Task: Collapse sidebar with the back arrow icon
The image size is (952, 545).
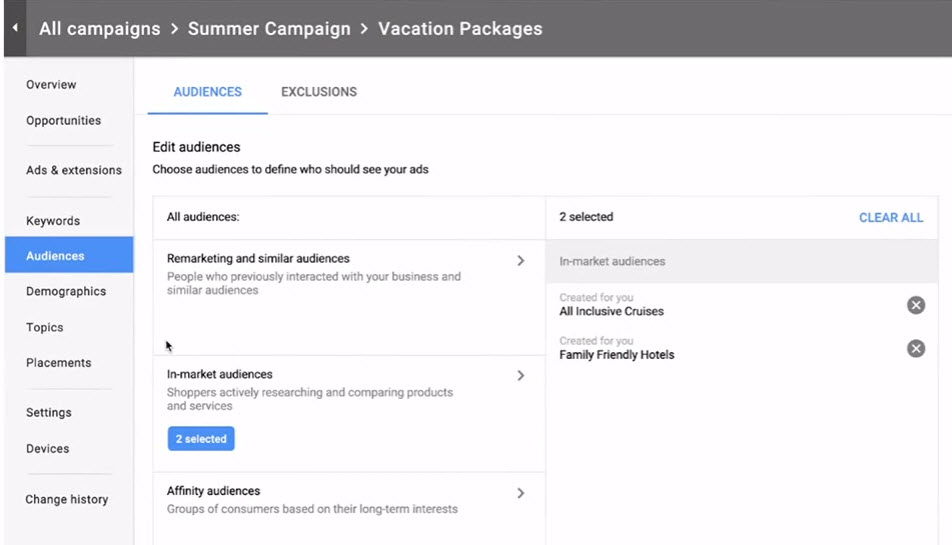Action: tap(15, 28)
